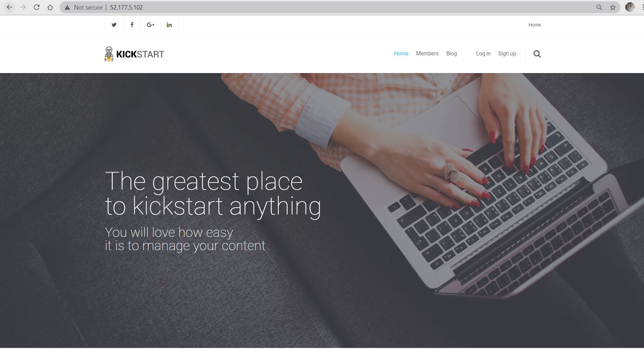The image size is (644, 349).
Task: Reload the page with the refresh icon
Action: (x=37, y=7)
